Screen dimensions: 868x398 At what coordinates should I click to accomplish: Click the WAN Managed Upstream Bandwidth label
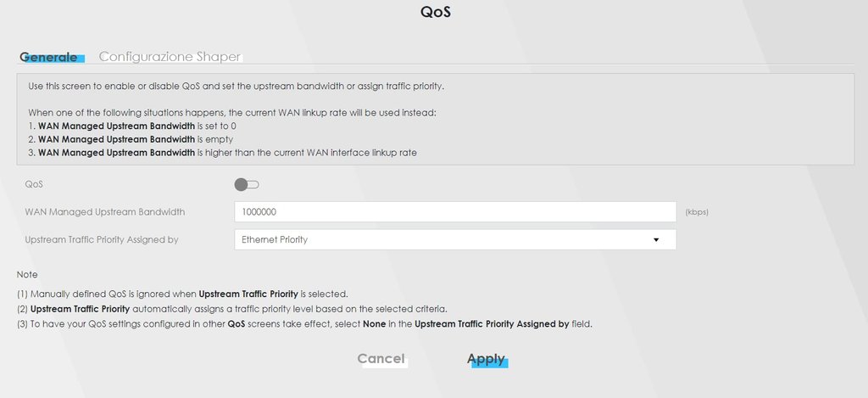pyautogui.click(x=105, y=212)
